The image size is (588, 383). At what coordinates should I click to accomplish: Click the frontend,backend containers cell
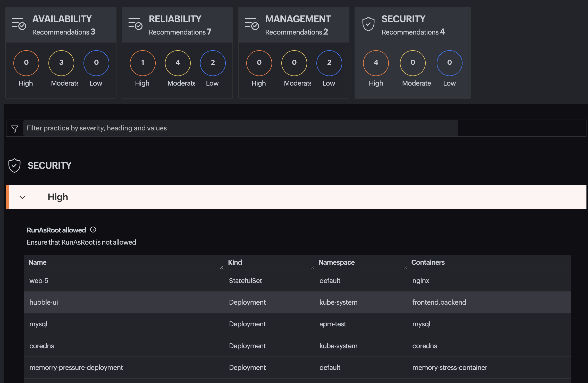pyautogui.click(x=439, y=302)
